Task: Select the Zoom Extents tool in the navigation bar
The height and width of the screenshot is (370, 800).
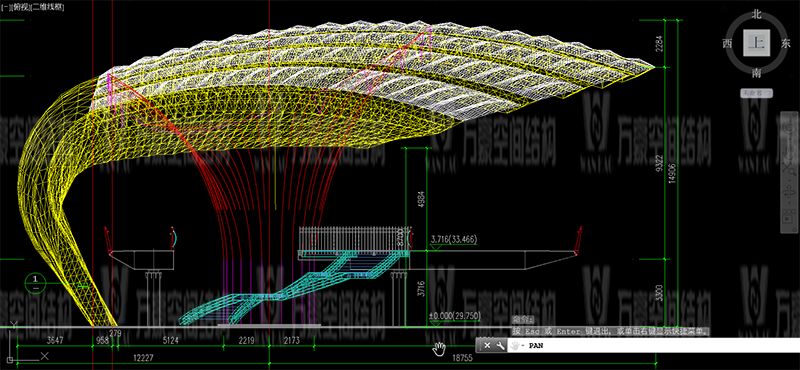Action: (789, 168)
